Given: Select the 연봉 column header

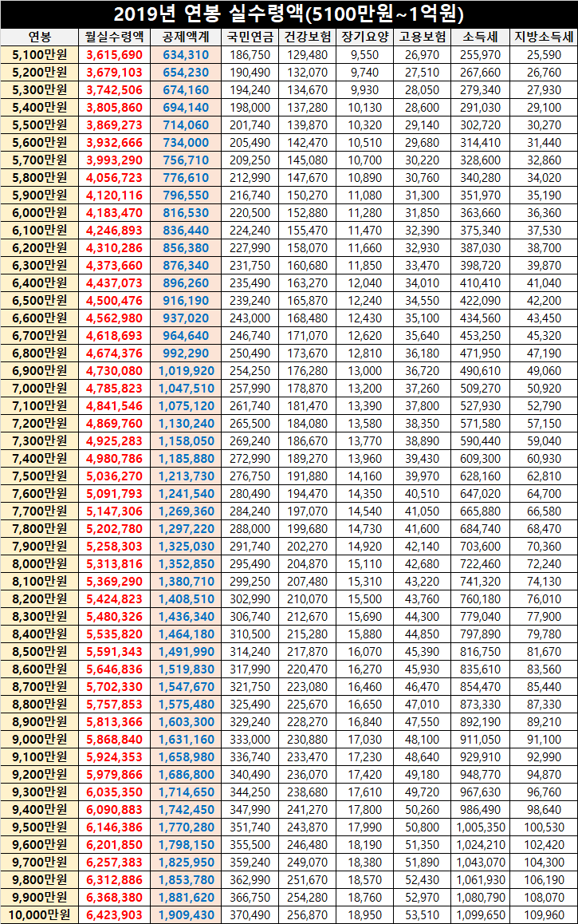Looking at the screenshot, I should pyautogui.click(x=39, y=38).
